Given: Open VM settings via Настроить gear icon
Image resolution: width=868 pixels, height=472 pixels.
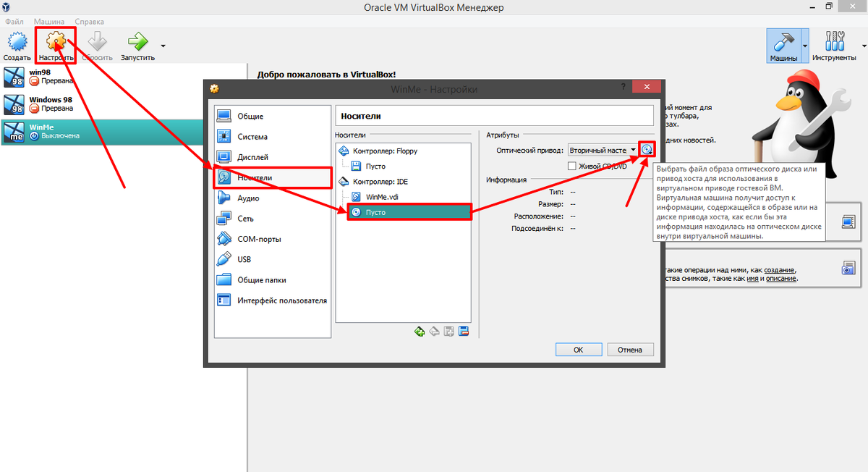Looking at the screenshot, I should tap(56, 46).
